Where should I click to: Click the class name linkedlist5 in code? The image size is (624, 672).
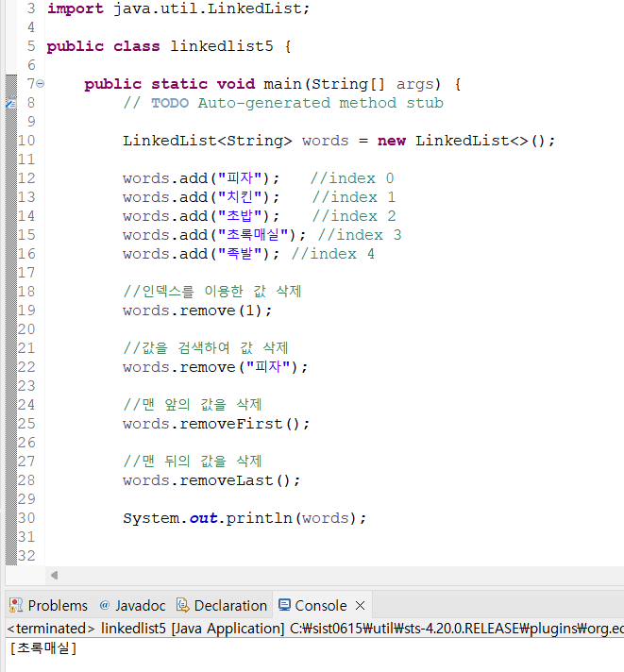coord(222,46)
